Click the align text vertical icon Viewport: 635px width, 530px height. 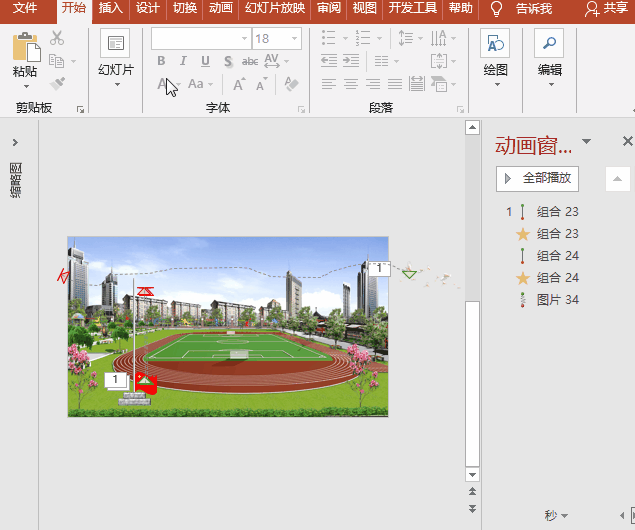[x=439, y=61]
